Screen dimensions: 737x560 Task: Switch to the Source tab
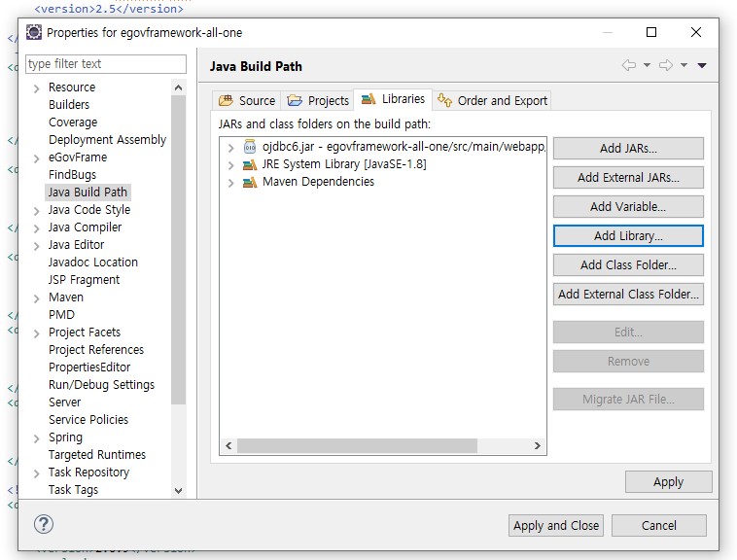247,100
